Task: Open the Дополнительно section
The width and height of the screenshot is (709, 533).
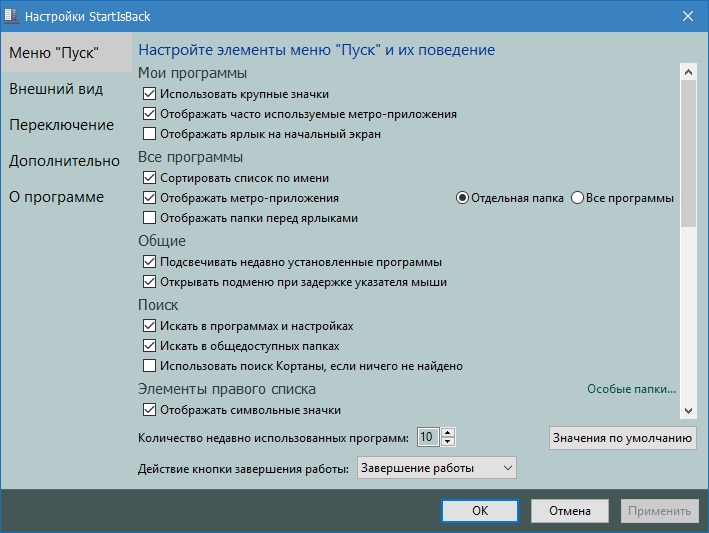Action: pos(64,161)
